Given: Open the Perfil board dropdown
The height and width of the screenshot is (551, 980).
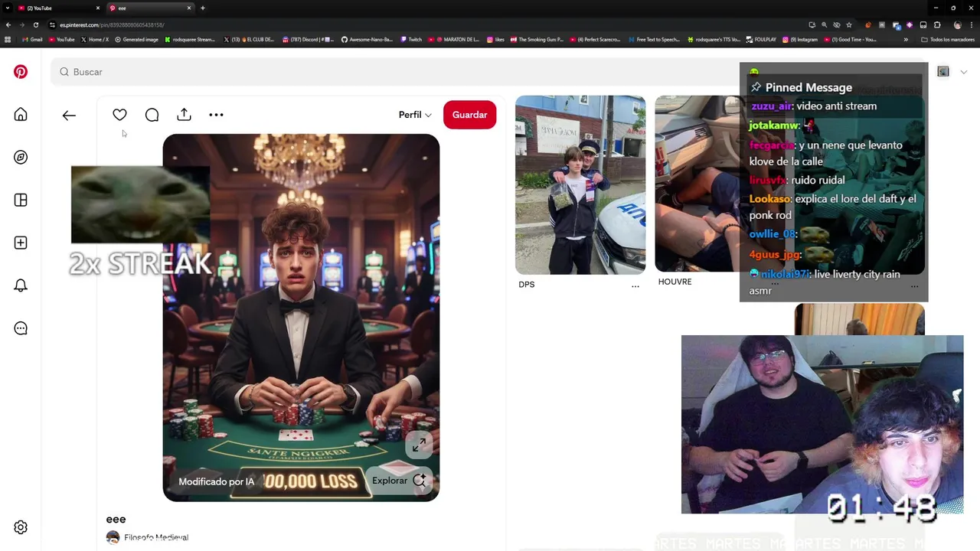Looking at the screenshot, I should (x=415, y=115).
